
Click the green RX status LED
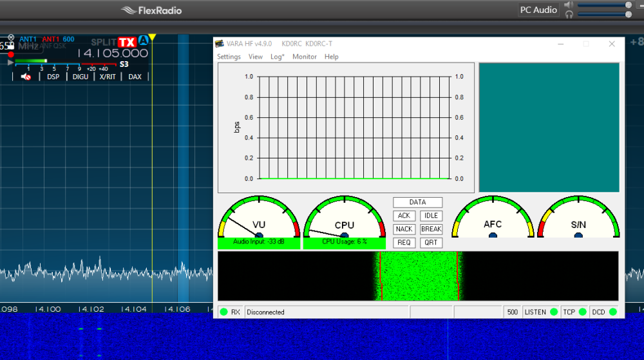tap(224, 312)
